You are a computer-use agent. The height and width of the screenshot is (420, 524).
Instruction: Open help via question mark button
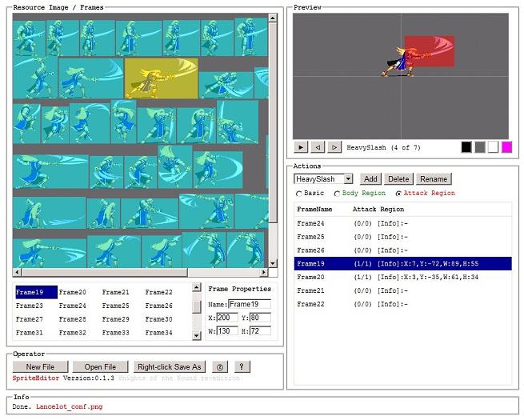pyautogui.click(x=242, y=367)
